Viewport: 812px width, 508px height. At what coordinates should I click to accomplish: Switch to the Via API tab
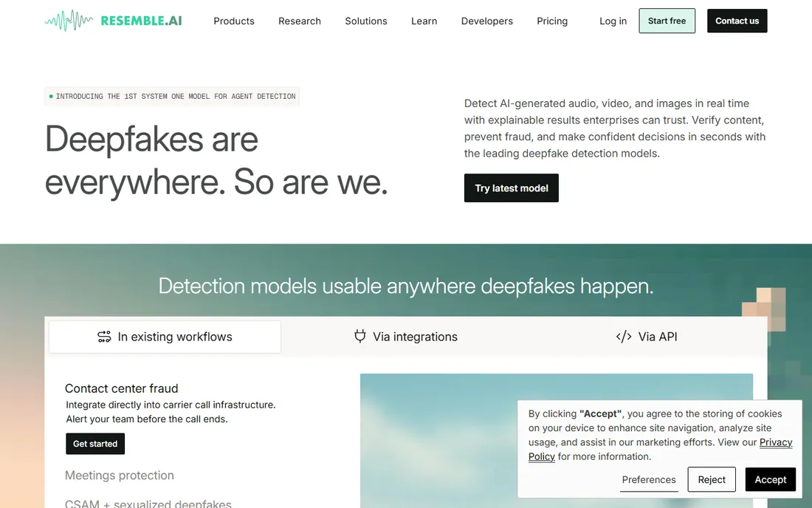click(647, 337)
